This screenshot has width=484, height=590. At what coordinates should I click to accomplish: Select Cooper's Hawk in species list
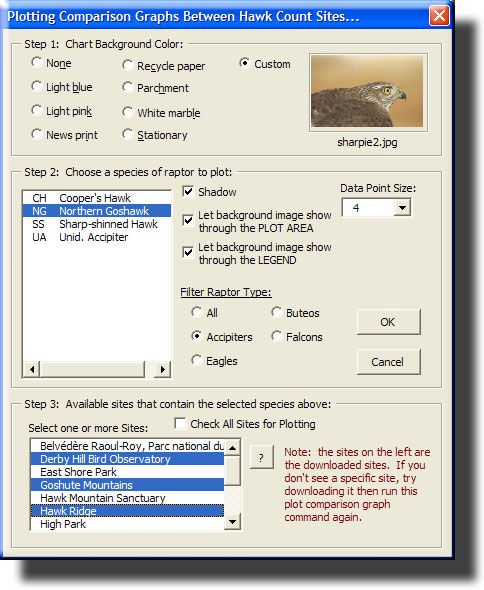point(96,198)
